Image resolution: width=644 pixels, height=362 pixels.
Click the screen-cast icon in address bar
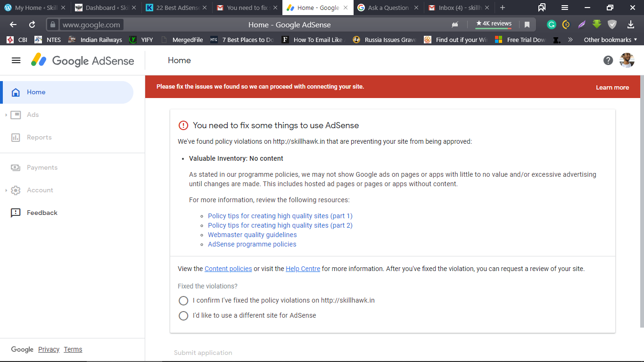(455, 25)
